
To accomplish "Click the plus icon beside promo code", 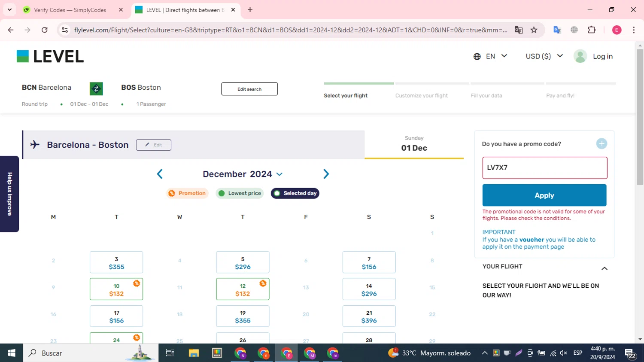I will pos(601,144).
